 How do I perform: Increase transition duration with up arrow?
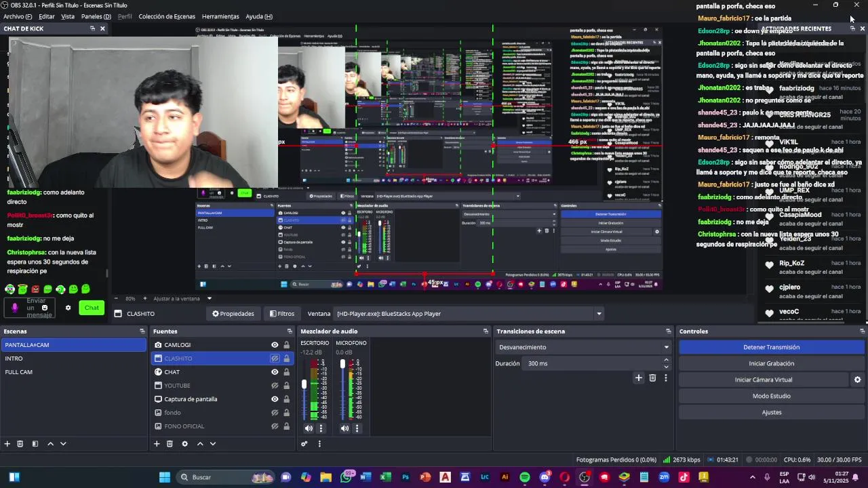[666, 360]
